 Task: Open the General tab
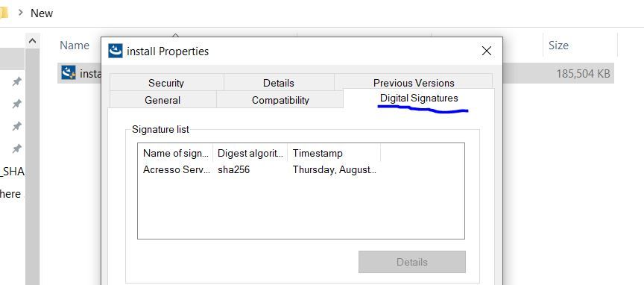point(162,100)
